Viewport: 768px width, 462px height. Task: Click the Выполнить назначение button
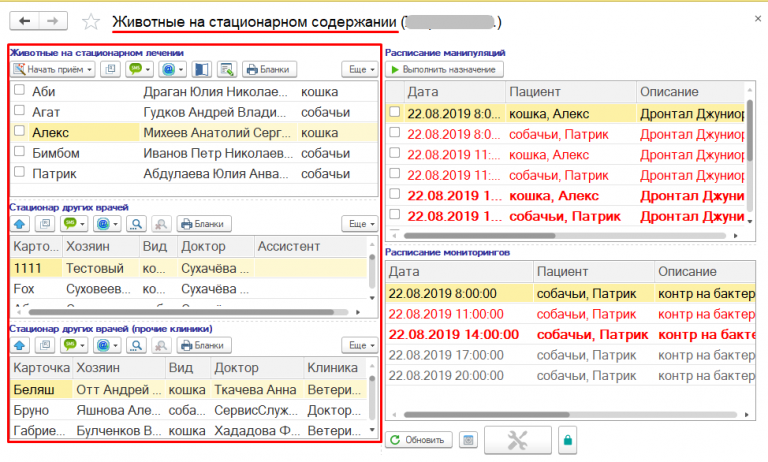pos(444,70)
